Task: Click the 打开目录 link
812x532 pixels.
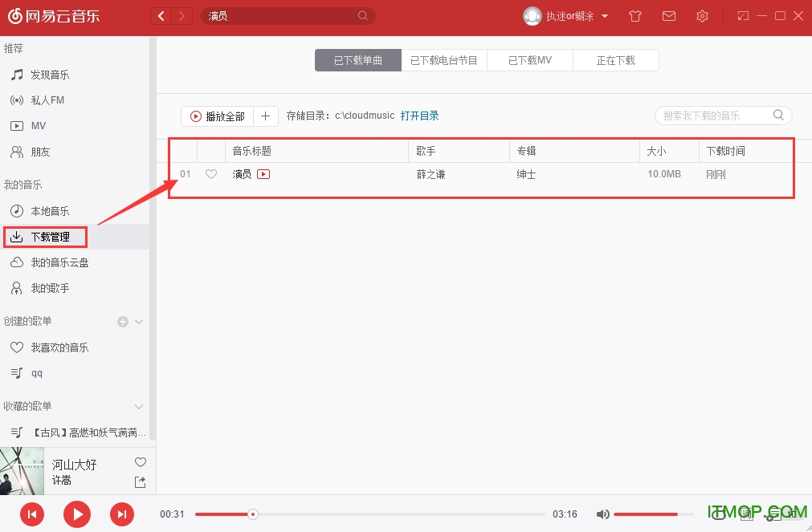Action: (x=420, y=115)
